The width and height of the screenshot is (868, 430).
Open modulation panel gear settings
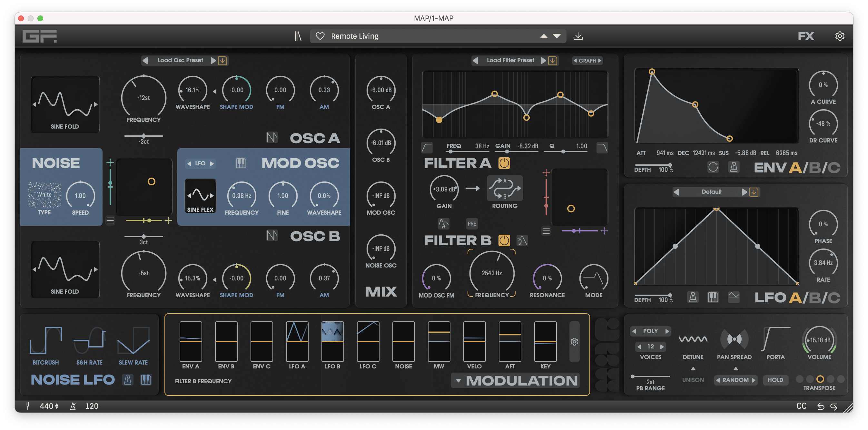pyautogui.click(x=574, y=342)
